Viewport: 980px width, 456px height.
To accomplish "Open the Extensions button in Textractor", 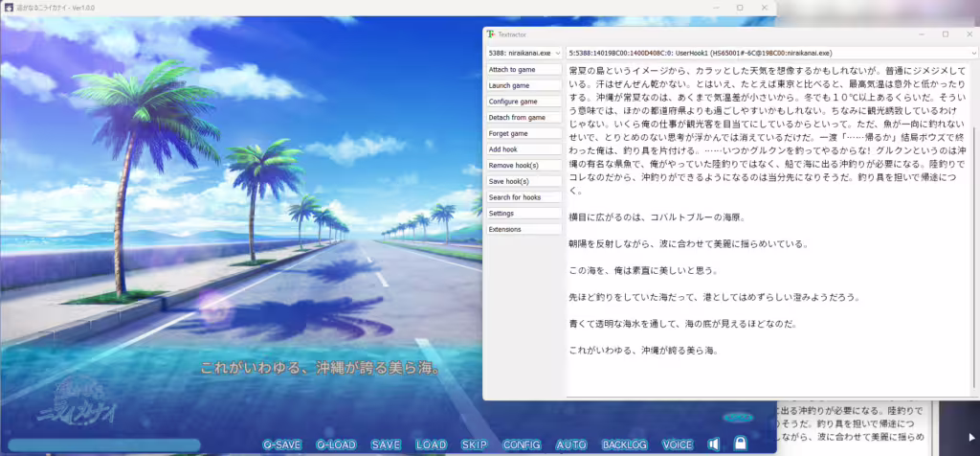I will [x=524, y=229].
